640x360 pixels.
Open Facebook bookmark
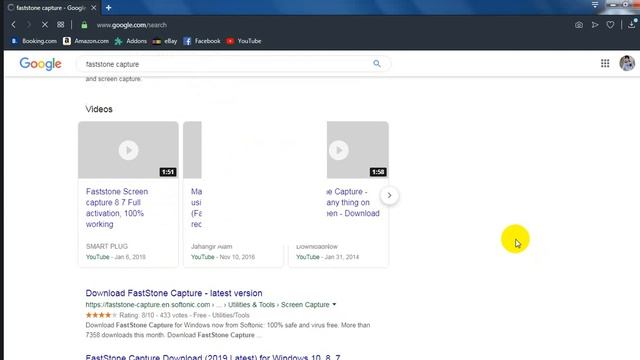[202, 41]
